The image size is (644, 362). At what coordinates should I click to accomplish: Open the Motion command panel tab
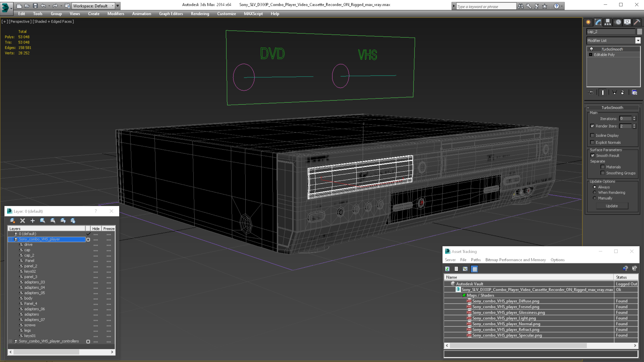(x=618, y=22)
